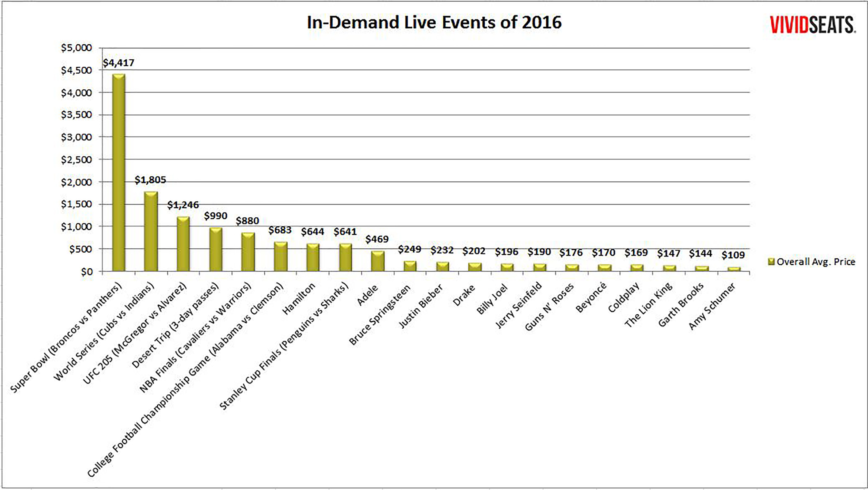The image size is (868, 490).
Task: Click the Adele category label
Action: pyautogui.click(x=368, y=295)
